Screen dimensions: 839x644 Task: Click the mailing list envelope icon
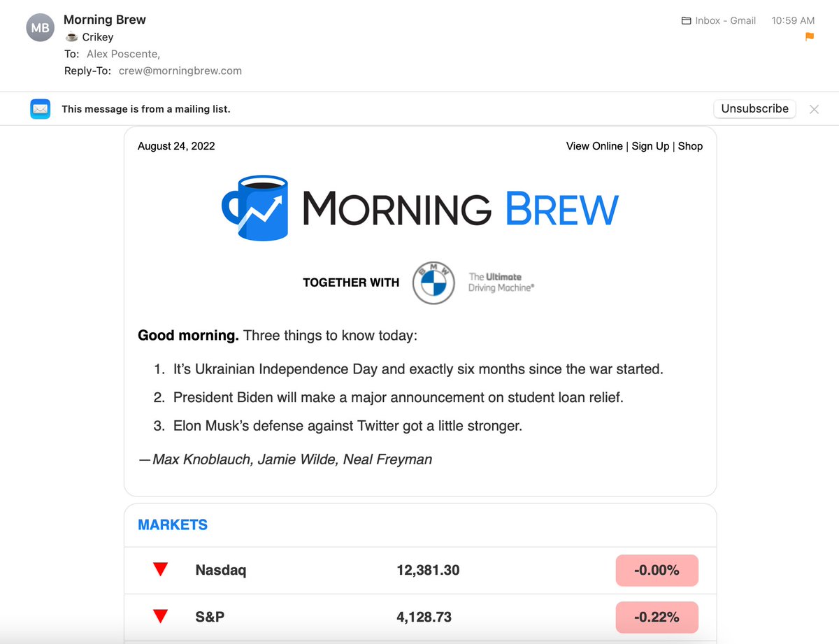click(40, 109)
